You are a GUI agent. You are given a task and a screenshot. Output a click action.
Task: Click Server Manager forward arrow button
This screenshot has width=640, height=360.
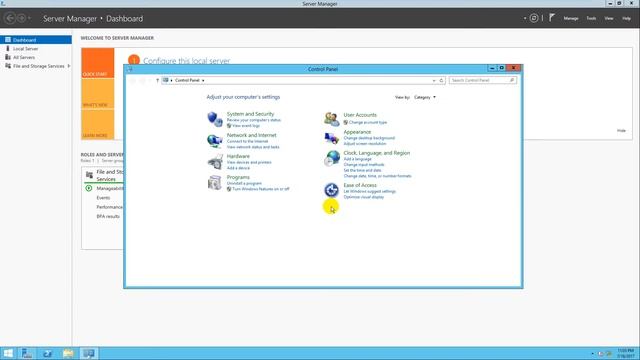21,18
